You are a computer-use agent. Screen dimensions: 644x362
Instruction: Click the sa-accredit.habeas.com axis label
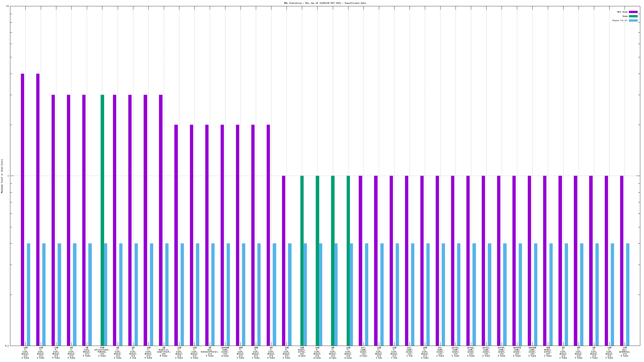pos(102,352)
